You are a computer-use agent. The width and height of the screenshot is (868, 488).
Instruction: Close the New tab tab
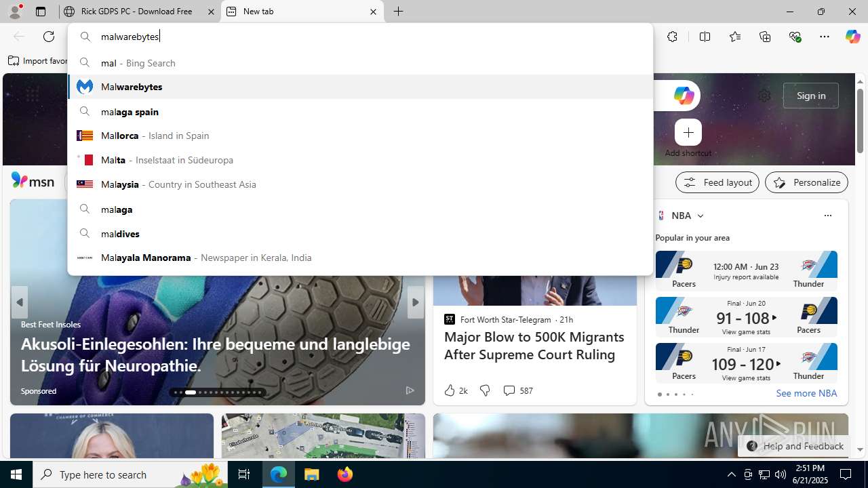373,12
